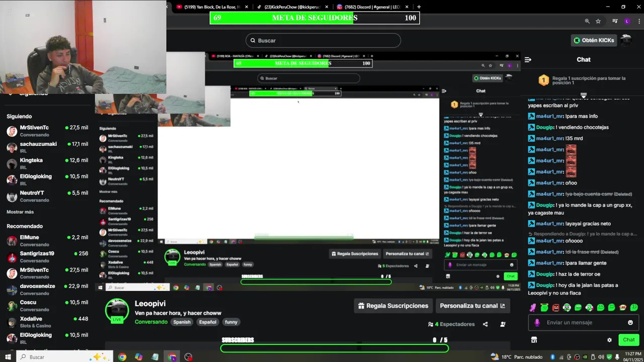
Task: Open the weather widget 18°C Parc. nublado
Action: 516,357
